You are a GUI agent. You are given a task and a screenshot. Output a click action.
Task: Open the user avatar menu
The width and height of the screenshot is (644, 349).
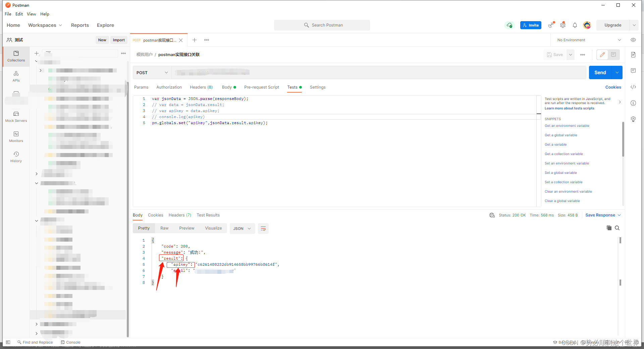587,25
